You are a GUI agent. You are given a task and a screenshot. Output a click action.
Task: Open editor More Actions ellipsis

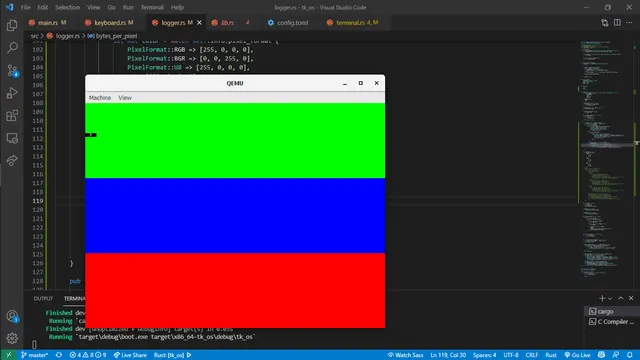click(x=629, y=23)
